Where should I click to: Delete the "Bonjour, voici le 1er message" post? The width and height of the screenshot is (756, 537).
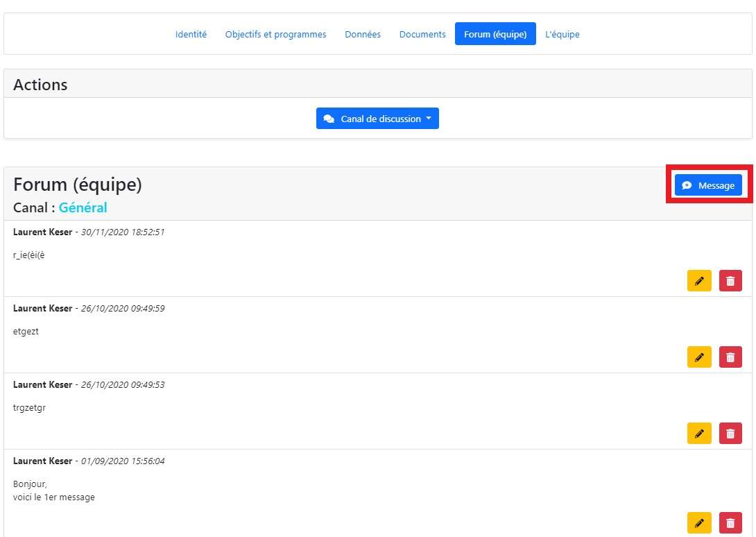(730, 523)
